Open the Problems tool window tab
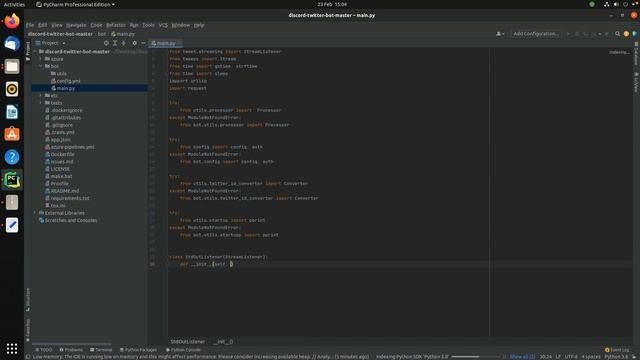The height and width of the screenshot is (360, 640). pyautogui.click(x=71, y=350)
